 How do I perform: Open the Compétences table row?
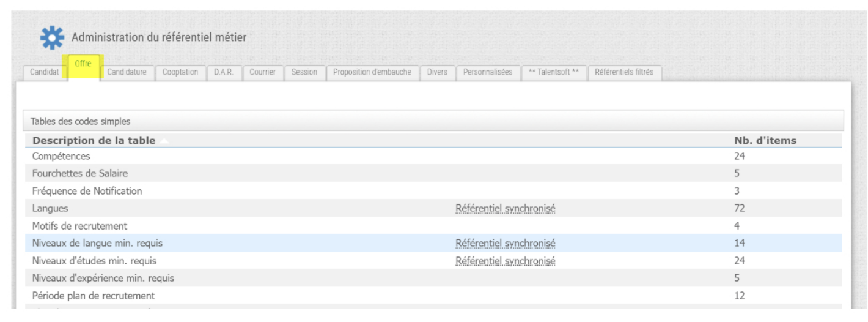click(x=61, y=157)
